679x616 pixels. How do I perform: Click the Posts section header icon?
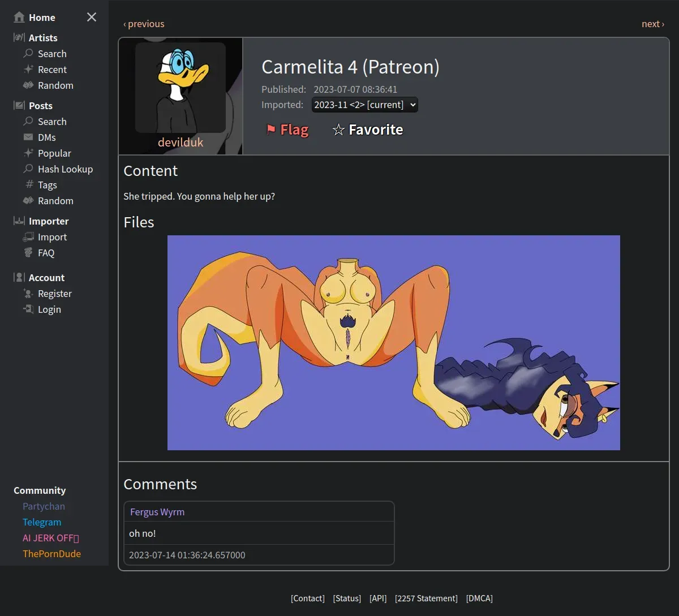point(19,106)
